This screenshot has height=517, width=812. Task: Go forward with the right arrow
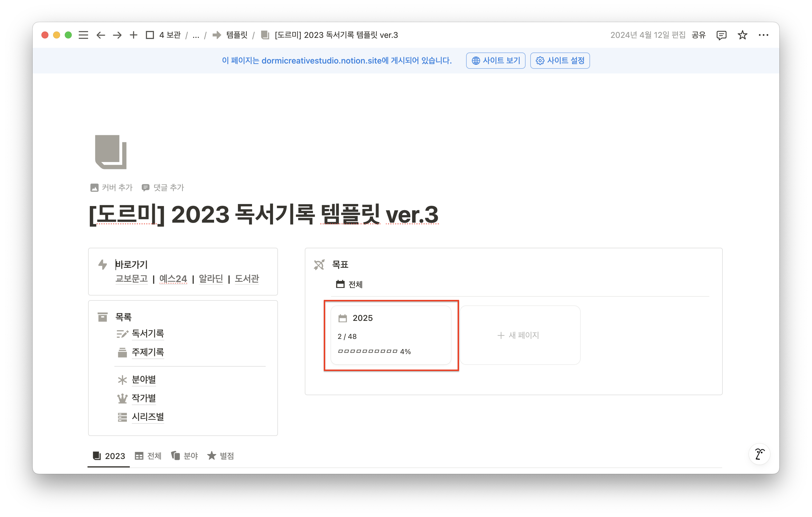click(117, 35)
